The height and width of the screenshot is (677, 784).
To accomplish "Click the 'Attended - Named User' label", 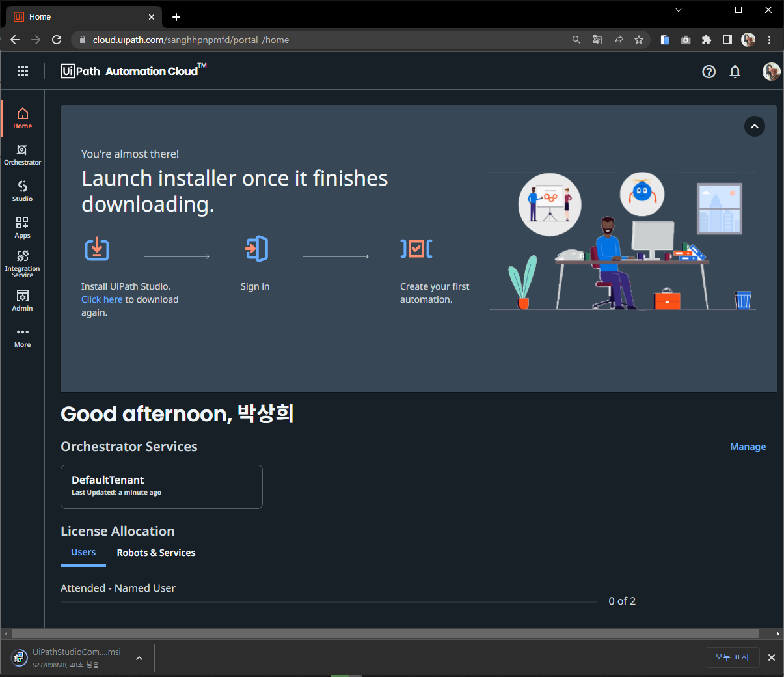I will click(118, 588).
